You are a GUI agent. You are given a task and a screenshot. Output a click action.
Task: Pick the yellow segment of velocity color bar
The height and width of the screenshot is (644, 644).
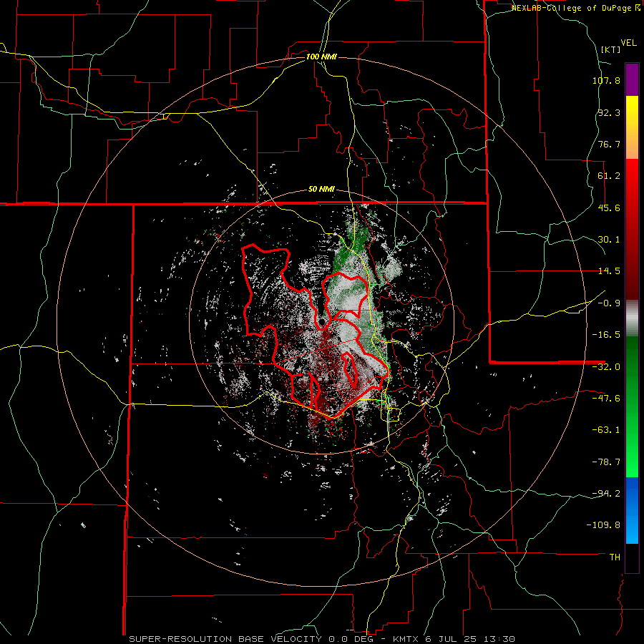point(632,127)
